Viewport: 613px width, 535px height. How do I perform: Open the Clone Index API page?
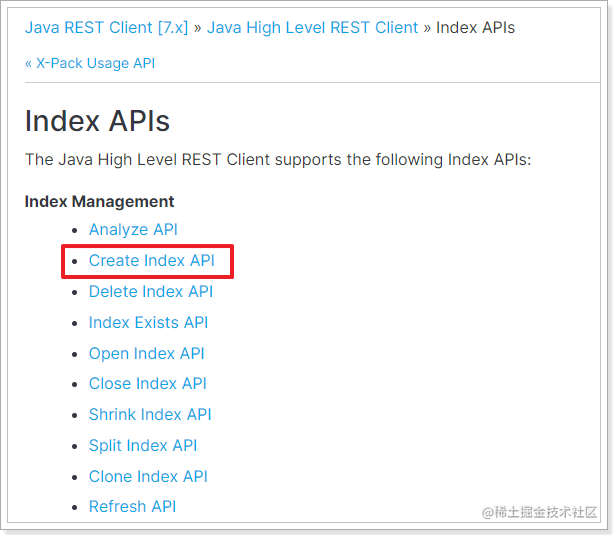[x=148, y=477]
